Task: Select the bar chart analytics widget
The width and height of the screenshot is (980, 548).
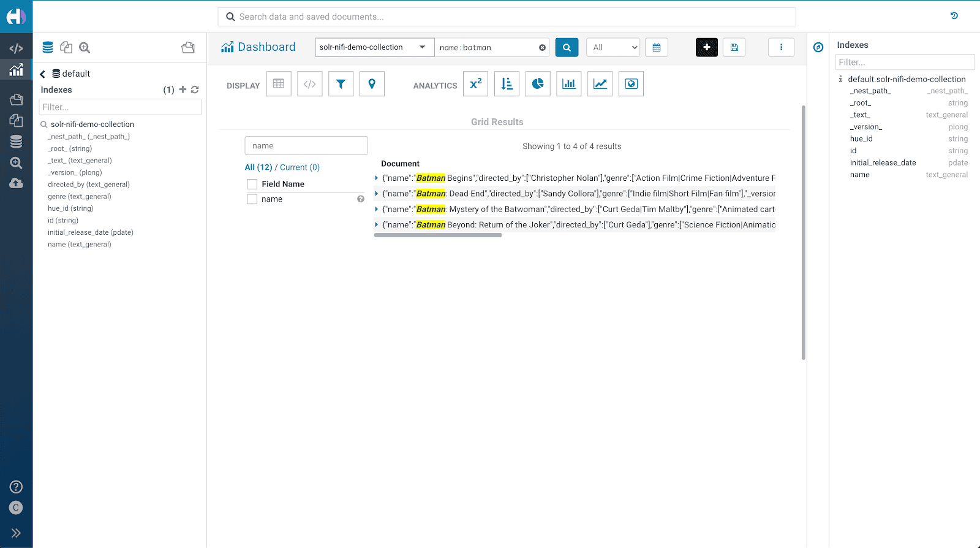Action: tap(568, 84)
